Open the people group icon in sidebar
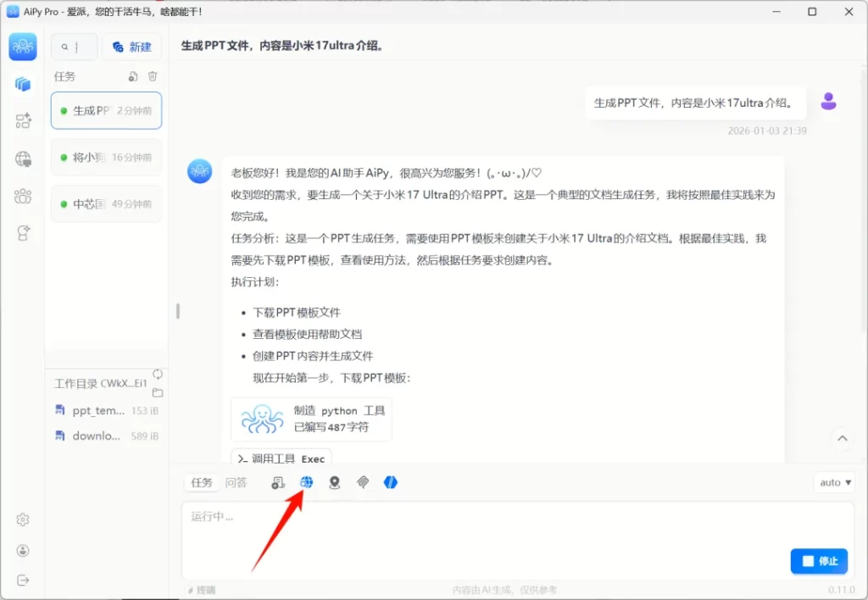 point(23,197)
